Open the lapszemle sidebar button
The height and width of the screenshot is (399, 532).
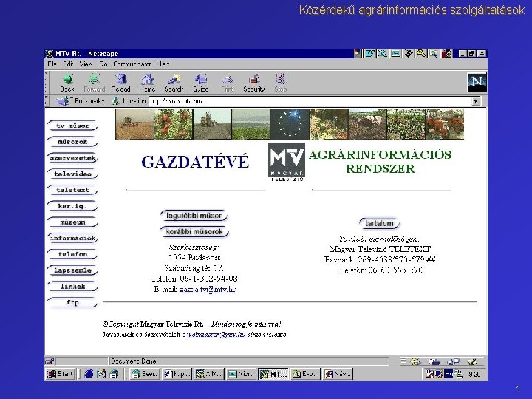point(72,270)
